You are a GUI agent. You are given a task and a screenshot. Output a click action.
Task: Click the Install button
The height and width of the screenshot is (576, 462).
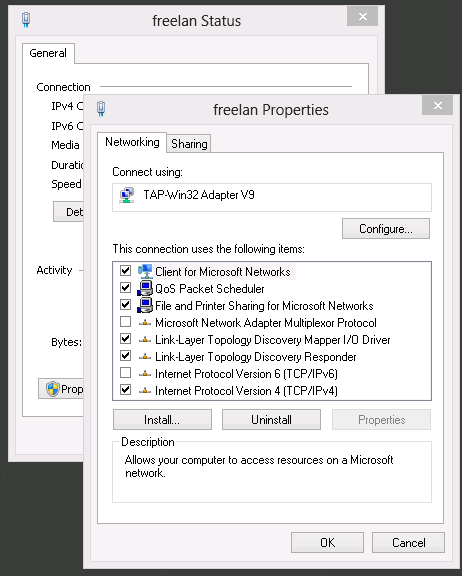pos(162,420)
